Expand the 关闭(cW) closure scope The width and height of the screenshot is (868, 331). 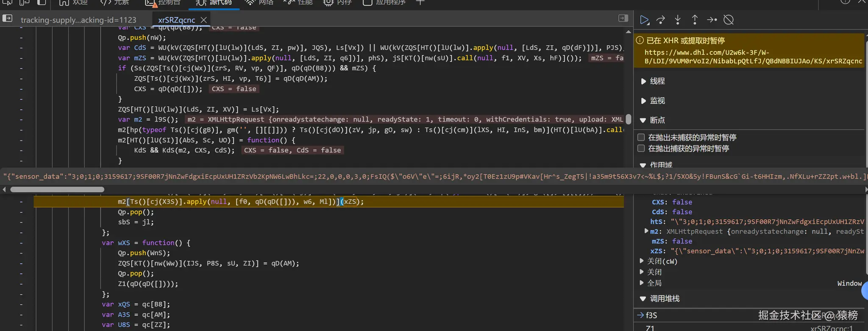click(x=642, y=261)
